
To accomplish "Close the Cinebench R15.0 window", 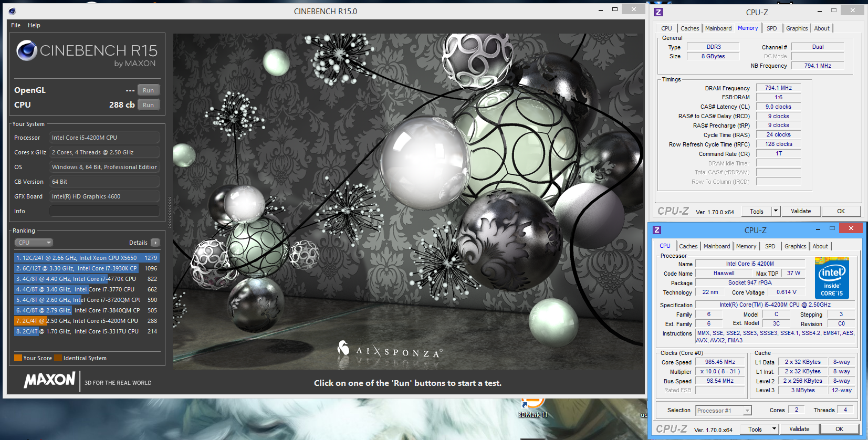I will [634, 9].
